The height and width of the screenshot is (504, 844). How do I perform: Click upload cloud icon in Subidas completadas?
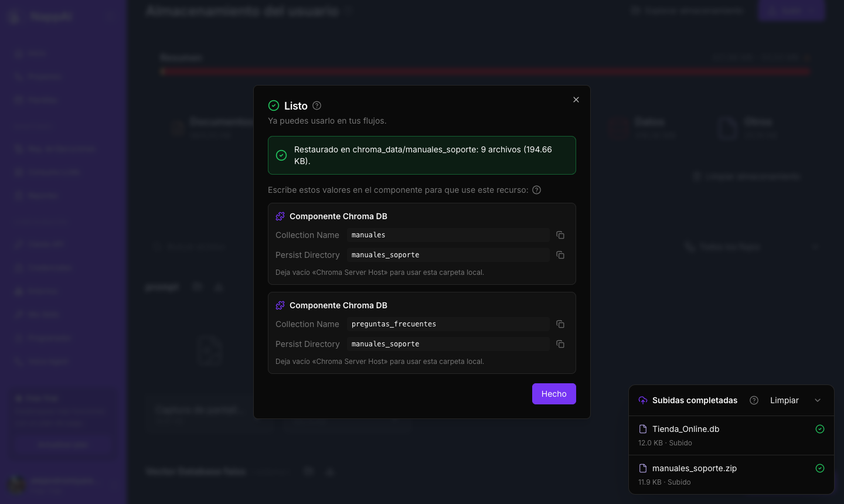[643, 400]
